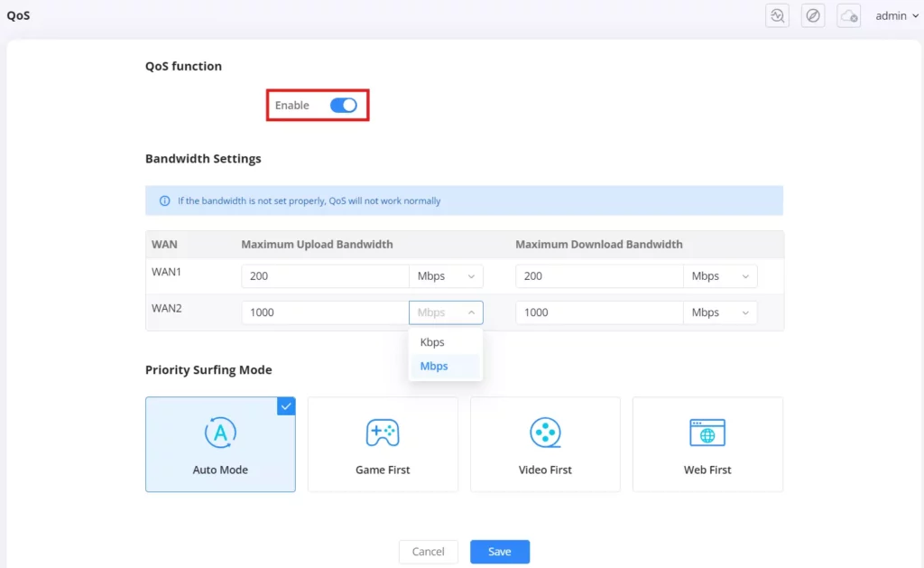924x568 pixels.
Task: Click the QoS page title
Action: point(18,15)
